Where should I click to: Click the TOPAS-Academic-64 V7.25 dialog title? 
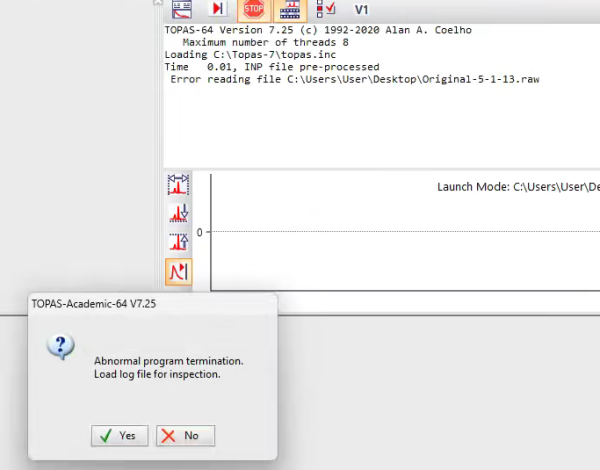pos(94,304)
